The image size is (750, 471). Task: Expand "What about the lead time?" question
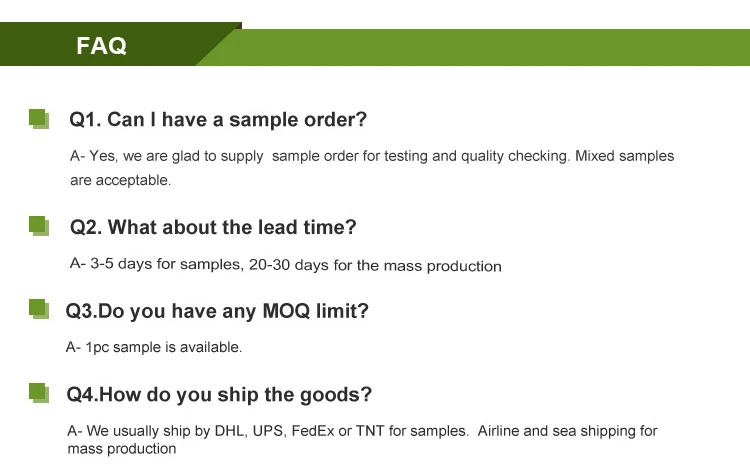(213, 227)
